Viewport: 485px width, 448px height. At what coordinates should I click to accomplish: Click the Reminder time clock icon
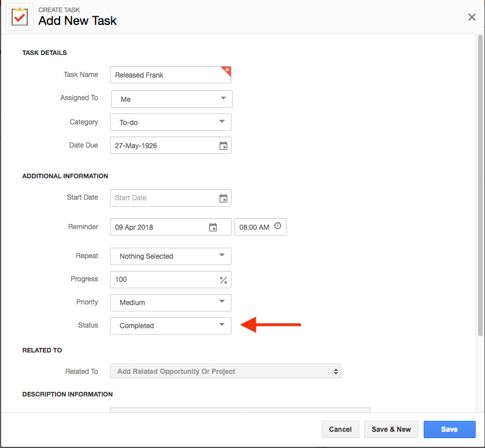click(278, 226)
